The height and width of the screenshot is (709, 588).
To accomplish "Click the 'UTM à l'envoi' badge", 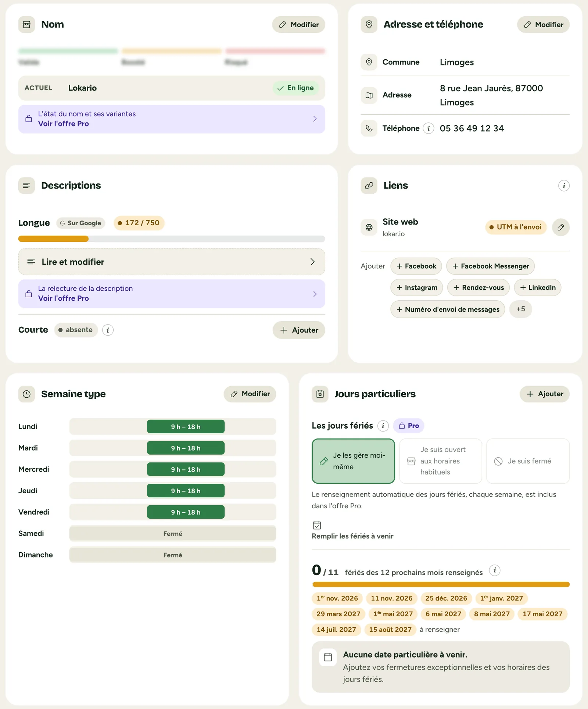I will coord(516,227).
